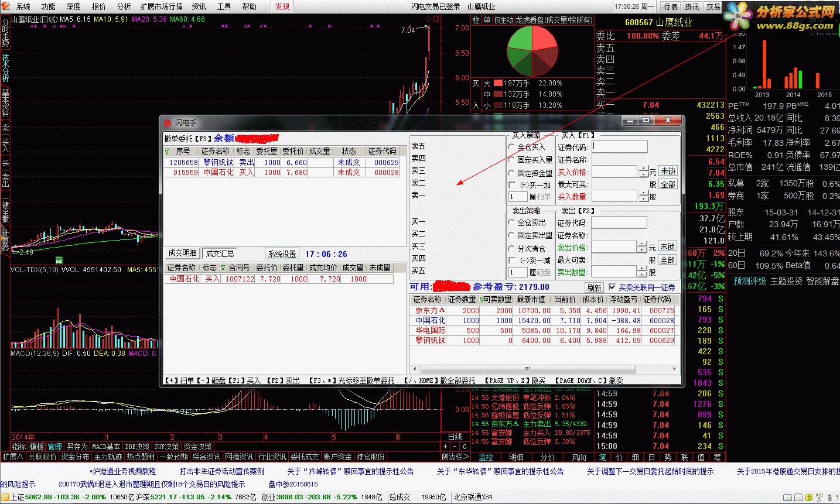Select 攀钢钒钛 pending order row 1205658
Viewport: 840px width, 504px height.
[282, 163]
